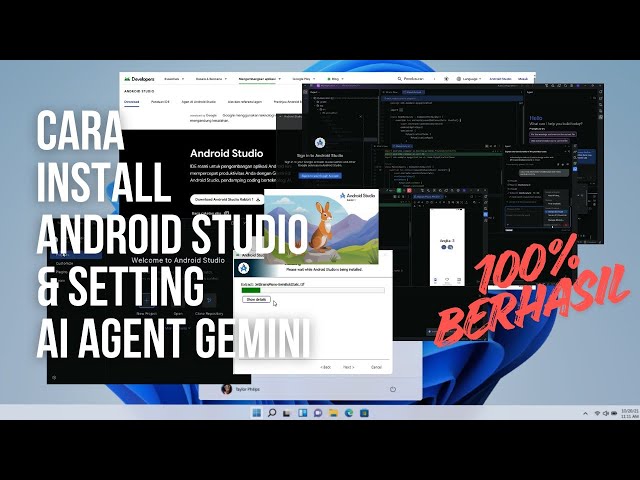Open the battery tray icon
640x480 pixels.
click(614, 413)
